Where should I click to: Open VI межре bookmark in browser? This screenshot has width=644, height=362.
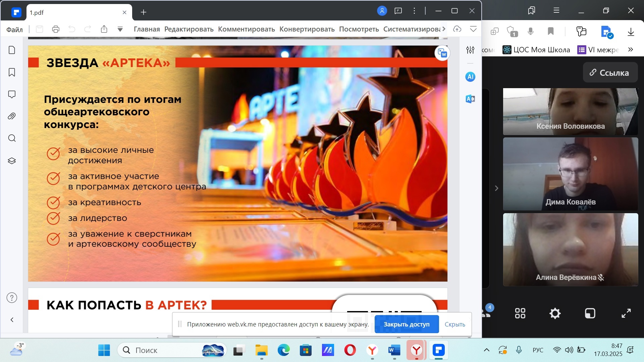pyautogui.click(x=598, y=50)
